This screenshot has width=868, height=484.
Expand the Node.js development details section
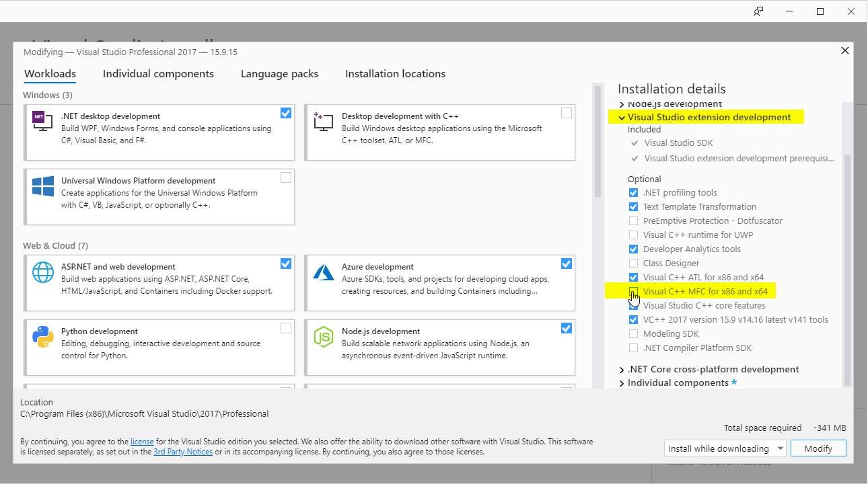click(x=622, y=104)
